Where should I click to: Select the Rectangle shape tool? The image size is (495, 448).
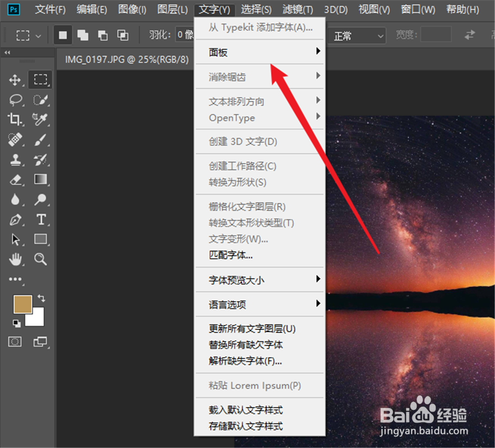(41, 239)
